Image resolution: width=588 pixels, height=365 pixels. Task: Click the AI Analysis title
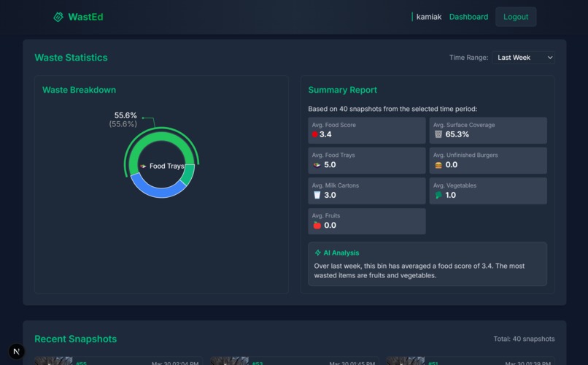pos(341,253)
